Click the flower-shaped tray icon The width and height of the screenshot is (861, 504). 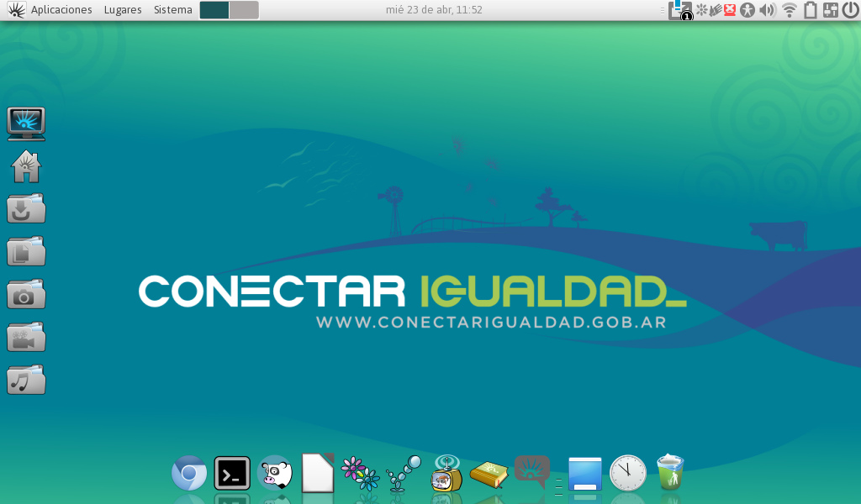702,10
